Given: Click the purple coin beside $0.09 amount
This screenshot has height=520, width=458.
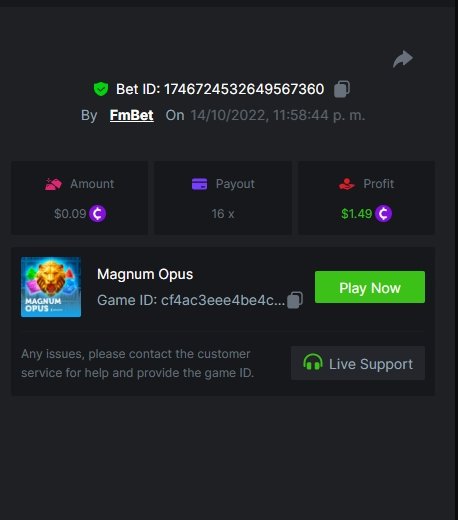Looking at the screenshot, I should tap(98, 214).
